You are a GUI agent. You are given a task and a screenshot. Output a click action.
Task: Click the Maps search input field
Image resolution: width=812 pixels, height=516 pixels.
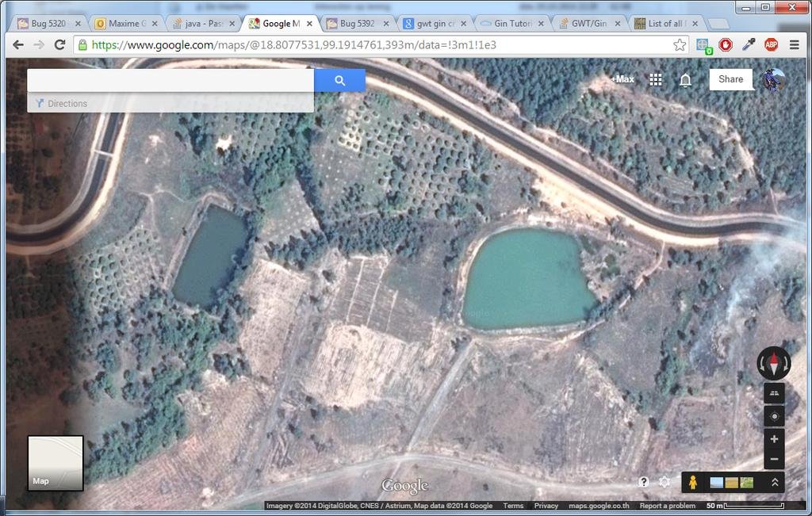click(x=170, y=80)
